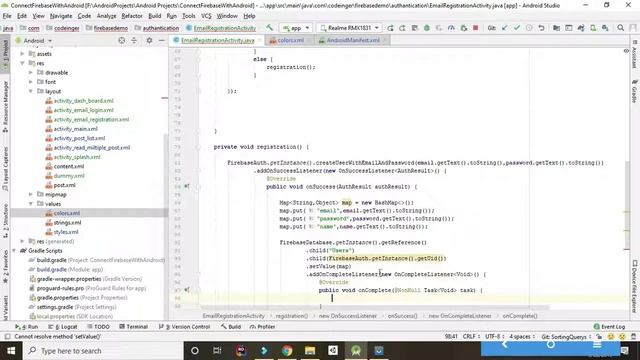Click the Profile app gauge icon
This screenshot has height=360, width=640.
point(451,28)
